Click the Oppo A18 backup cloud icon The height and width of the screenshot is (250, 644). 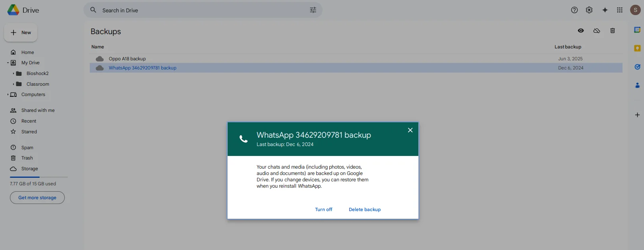click(100, 59)
